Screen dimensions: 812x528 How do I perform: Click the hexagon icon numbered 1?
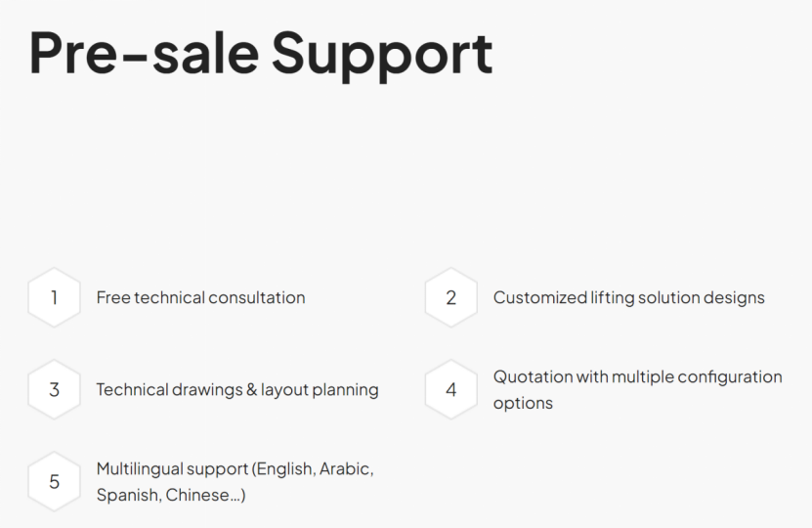(54, 297)
